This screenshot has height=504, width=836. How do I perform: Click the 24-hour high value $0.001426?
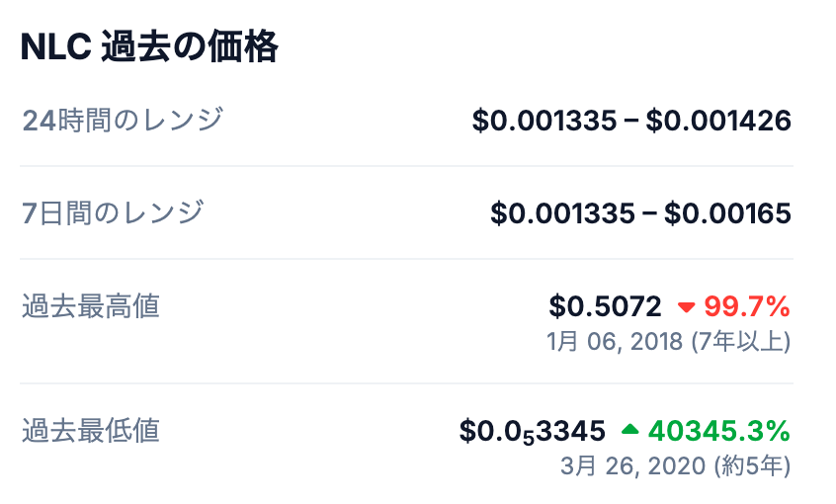point(718,121)
